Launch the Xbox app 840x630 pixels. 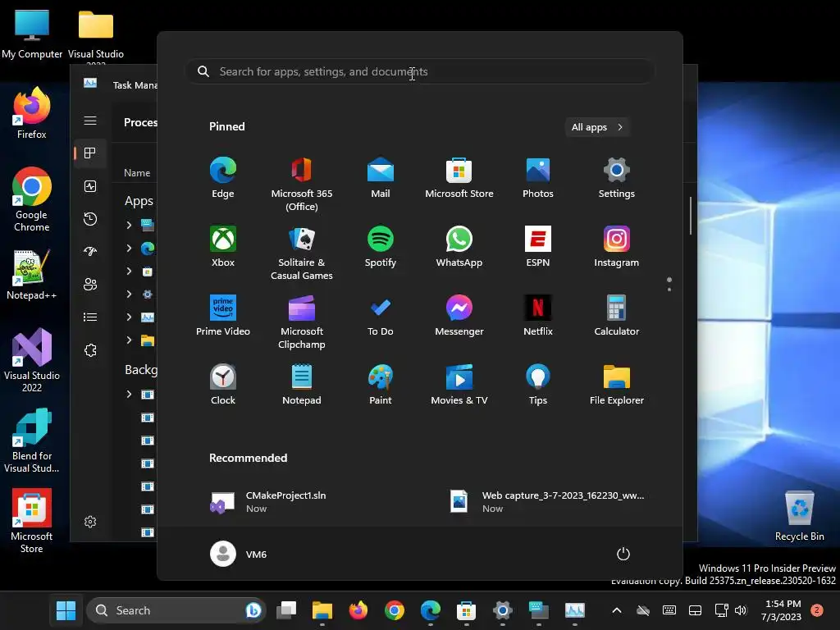click(223, 246)
